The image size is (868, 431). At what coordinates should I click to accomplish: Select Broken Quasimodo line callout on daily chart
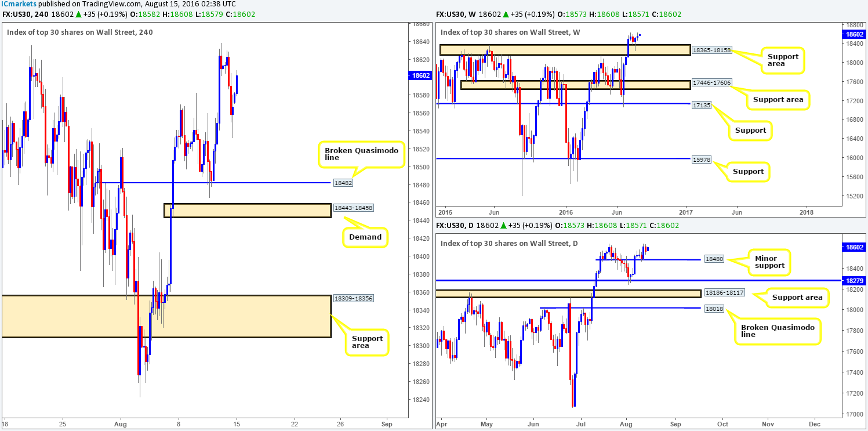(x=778, y=331)
